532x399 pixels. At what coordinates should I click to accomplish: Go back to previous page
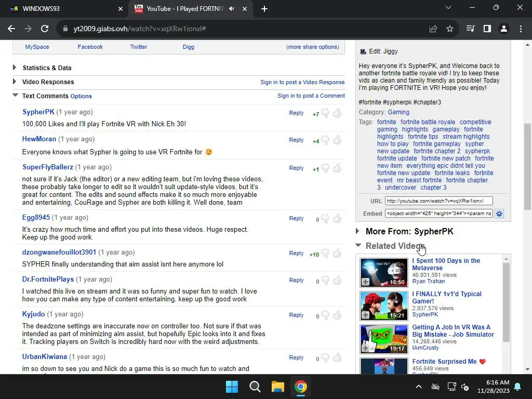coord(11,29)
